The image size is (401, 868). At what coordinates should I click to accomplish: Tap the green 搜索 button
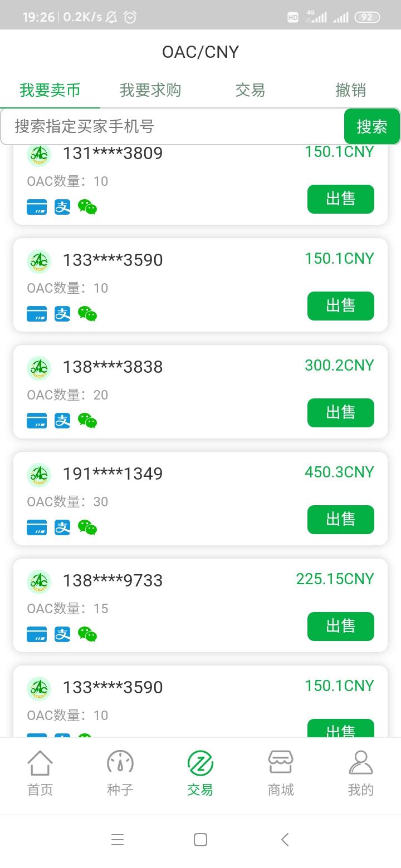[372, 126]
